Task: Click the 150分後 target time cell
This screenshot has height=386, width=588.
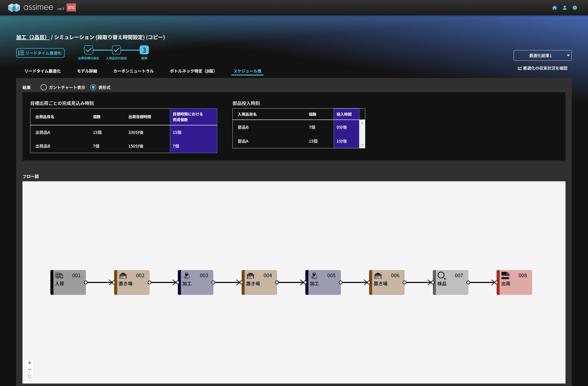Action: tap(136, 146)
